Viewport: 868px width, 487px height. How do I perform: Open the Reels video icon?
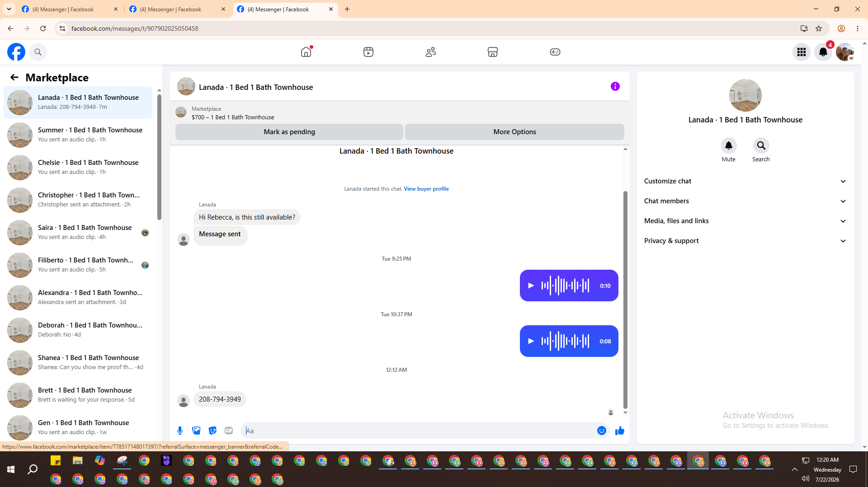point(368,52)
